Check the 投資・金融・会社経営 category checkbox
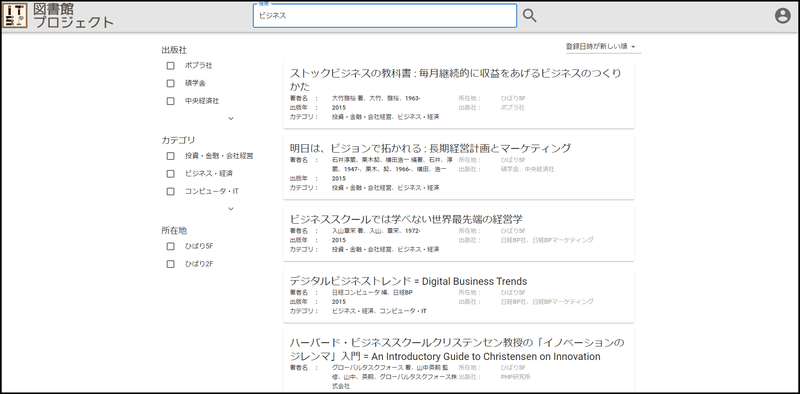 click(170, 156)
